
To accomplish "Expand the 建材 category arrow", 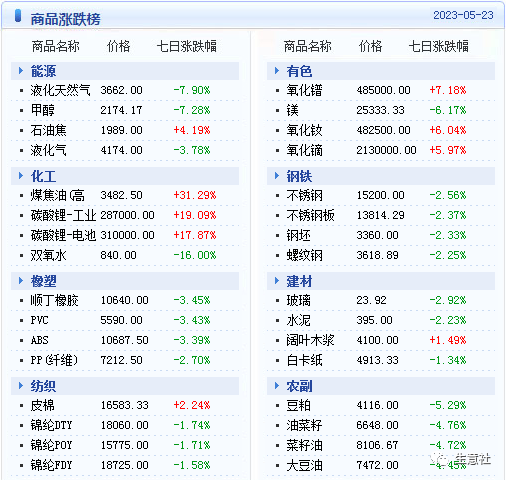I will click(x=277, y=281).
